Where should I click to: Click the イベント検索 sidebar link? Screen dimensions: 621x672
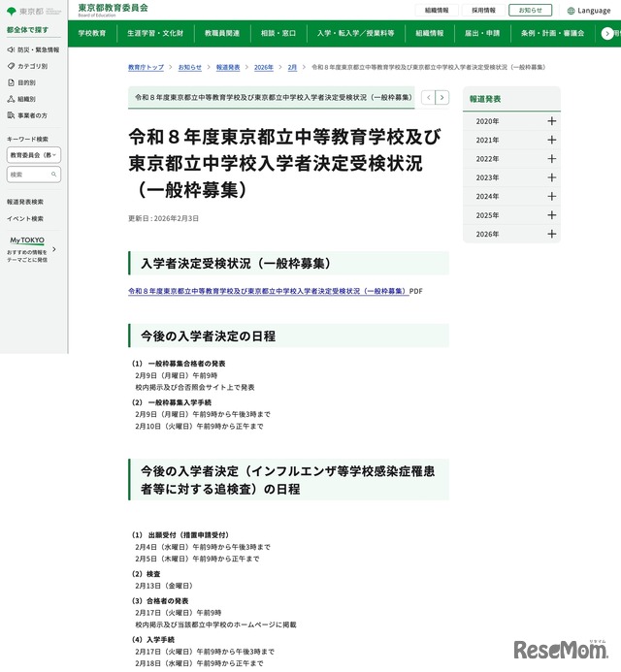25,218
